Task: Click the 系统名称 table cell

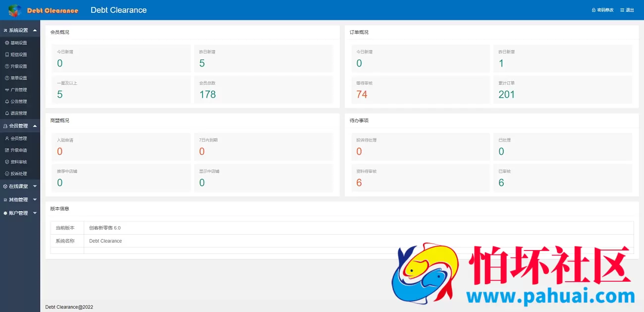Action: [x=67, y=241]
